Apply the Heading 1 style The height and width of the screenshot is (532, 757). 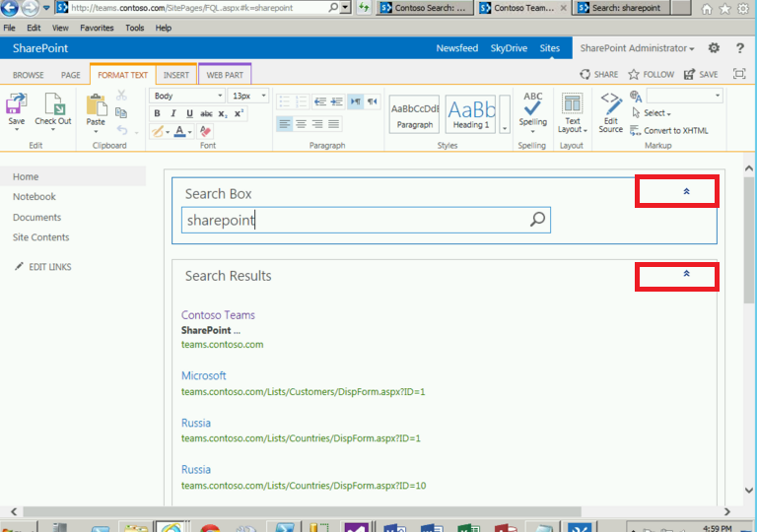click(471, 114)
